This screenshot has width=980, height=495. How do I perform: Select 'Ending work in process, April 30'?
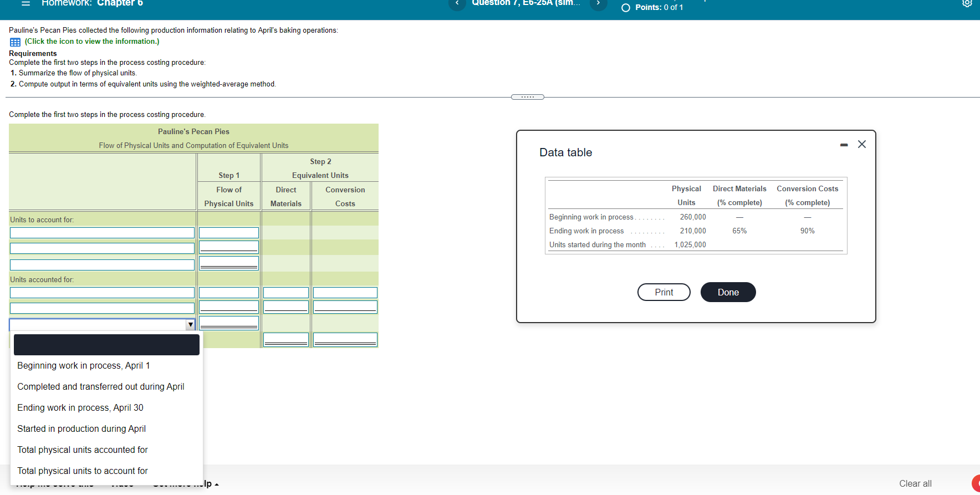pos(106,408)
